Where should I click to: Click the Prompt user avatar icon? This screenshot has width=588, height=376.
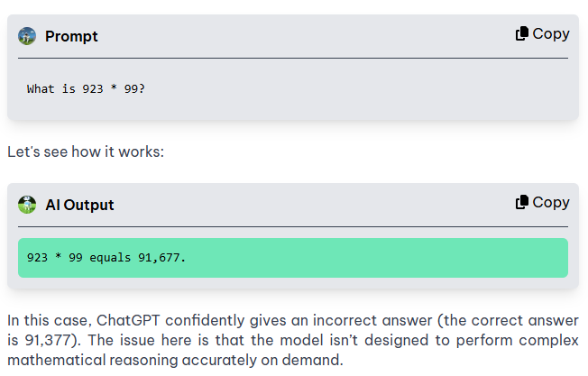click(x=27, y=36)
